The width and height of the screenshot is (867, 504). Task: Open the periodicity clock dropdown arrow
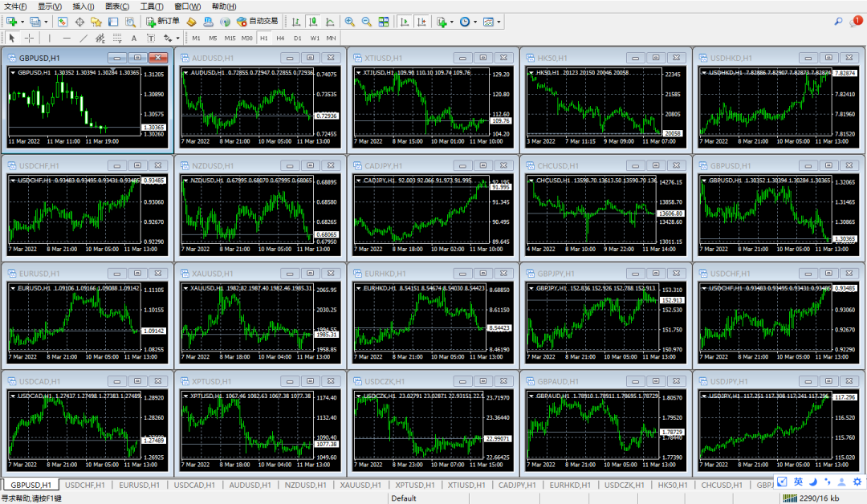tap(475, 22)
